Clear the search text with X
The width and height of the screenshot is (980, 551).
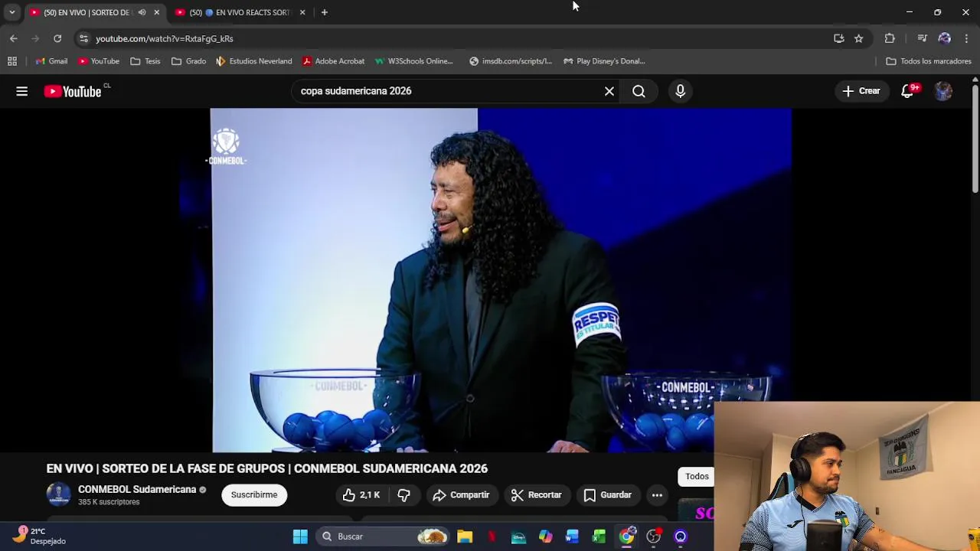tap(609, 91)
